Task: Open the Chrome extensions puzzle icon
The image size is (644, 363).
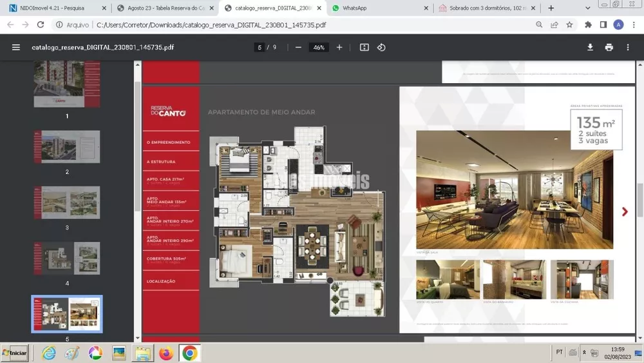Action: click(x=588, y=25)
